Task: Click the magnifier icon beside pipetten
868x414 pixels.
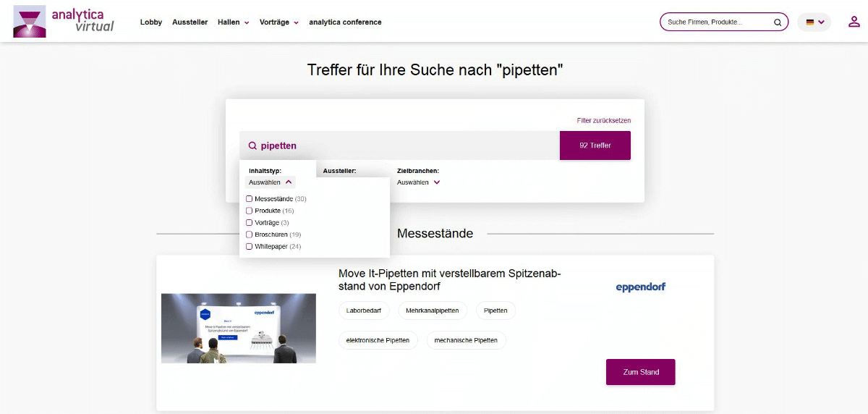Action: [252, 145]
